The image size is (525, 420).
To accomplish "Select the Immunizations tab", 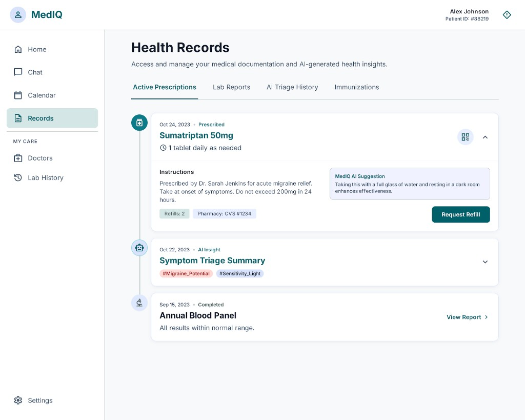I will click(357, 87).
